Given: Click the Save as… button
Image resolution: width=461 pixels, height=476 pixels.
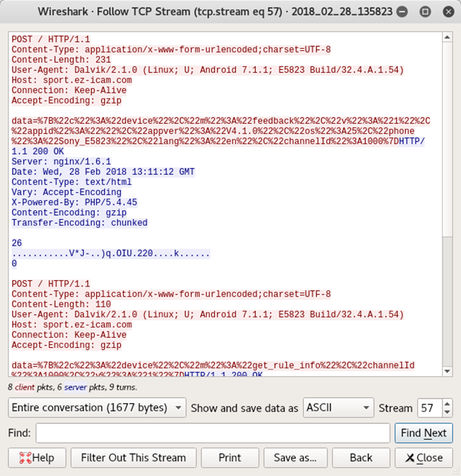Looking at the screenshot, I should coord(295,457).
